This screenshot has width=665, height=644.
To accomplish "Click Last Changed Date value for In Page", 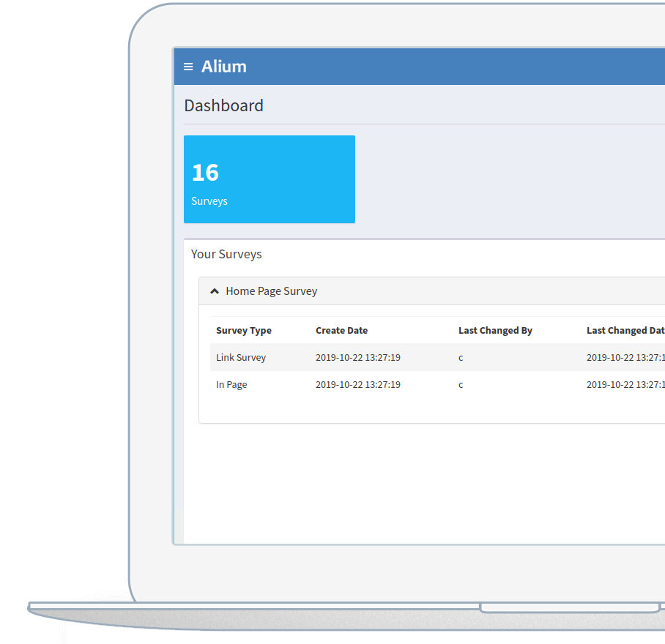I will click(625, 385).
